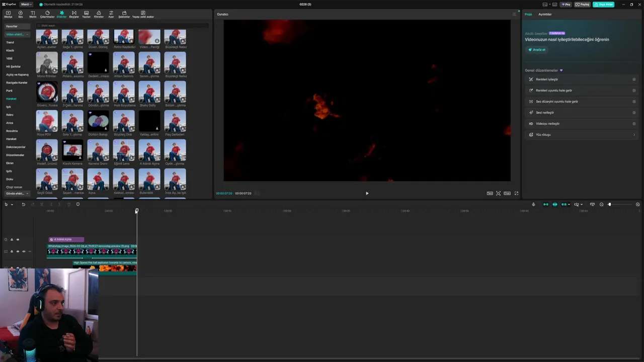The image size is (644, 362).
Task: Open the Medya panel
Action: [x=8, y=14]
